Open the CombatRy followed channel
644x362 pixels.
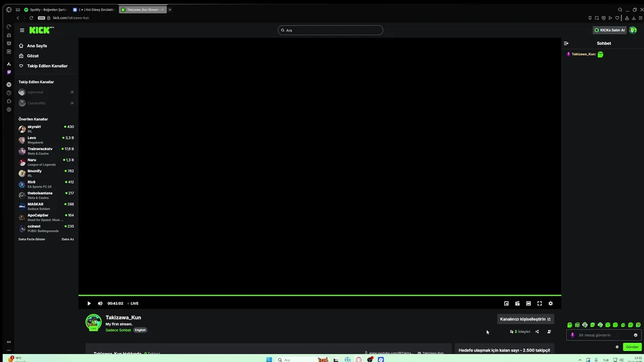point(46,103)
